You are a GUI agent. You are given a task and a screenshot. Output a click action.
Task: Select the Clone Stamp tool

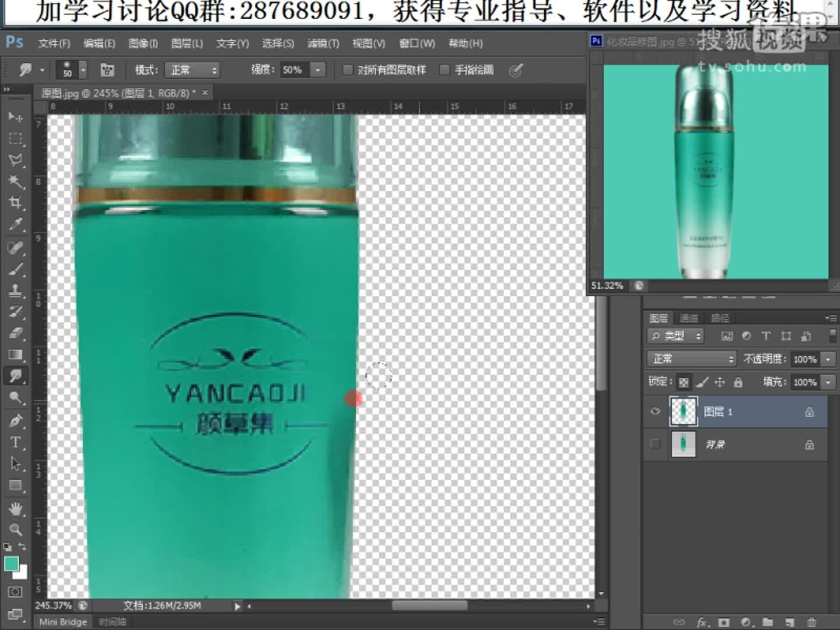click(x=15, y=290)
